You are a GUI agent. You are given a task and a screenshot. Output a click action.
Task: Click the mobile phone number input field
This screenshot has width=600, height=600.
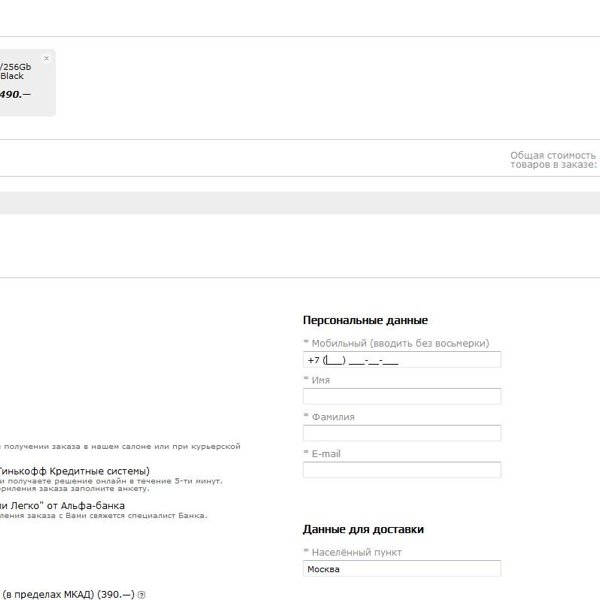[402, 360]
